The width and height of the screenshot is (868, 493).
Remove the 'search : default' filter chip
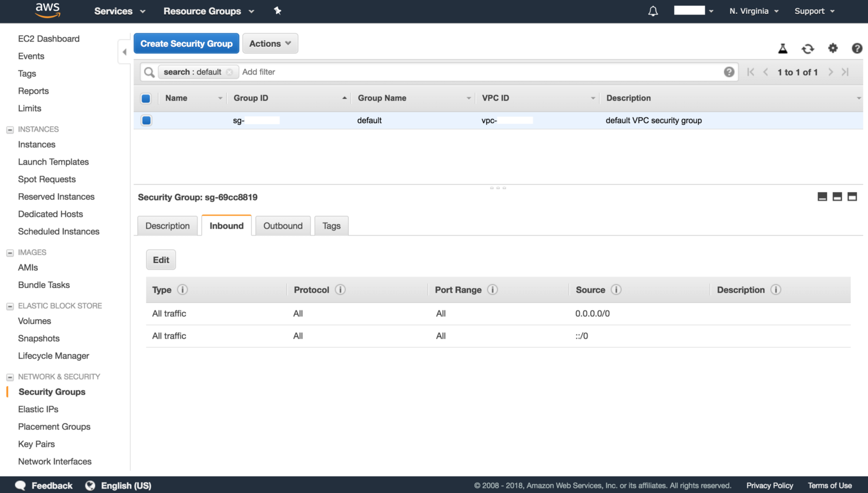pyautogui.click(x=229, y=72)
